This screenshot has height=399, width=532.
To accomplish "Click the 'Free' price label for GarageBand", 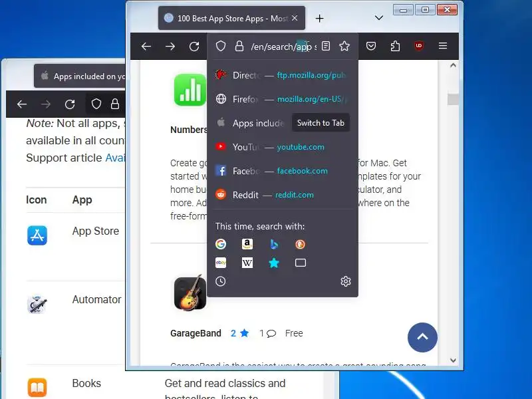I will (x=294, y=334).
